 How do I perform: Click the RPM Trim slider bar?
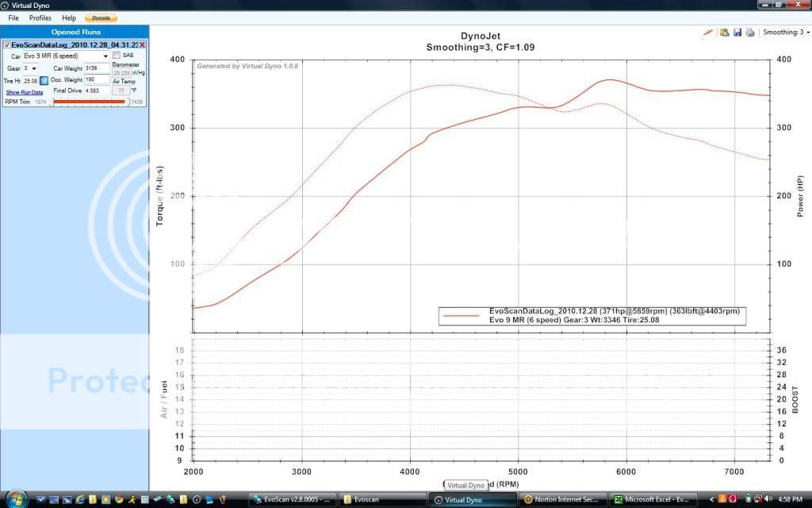pos(89,102)
